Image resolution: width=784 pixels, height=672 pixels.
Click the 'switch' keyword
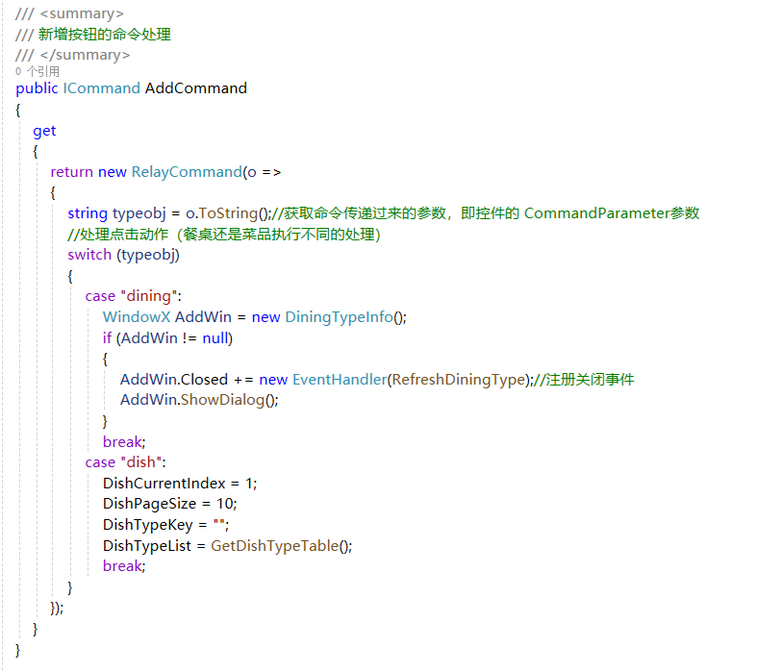pos(89,255)
